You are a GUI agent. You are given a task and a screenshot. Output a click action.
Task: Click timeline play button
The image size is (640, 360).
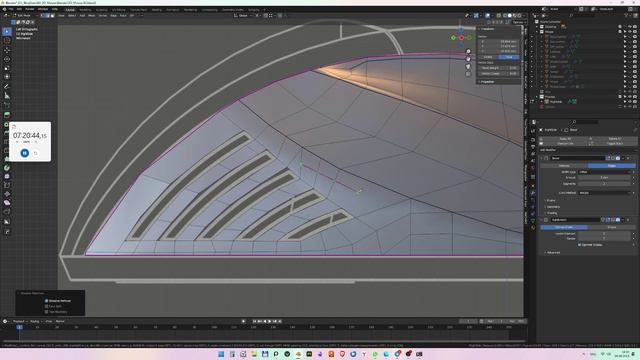point(269,321)
